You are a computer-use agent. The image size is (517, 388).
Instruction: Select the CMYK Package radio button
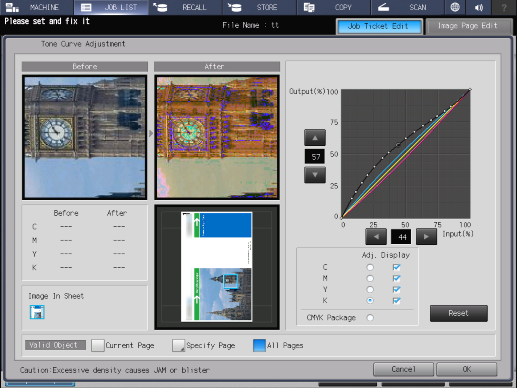point(370,318)
